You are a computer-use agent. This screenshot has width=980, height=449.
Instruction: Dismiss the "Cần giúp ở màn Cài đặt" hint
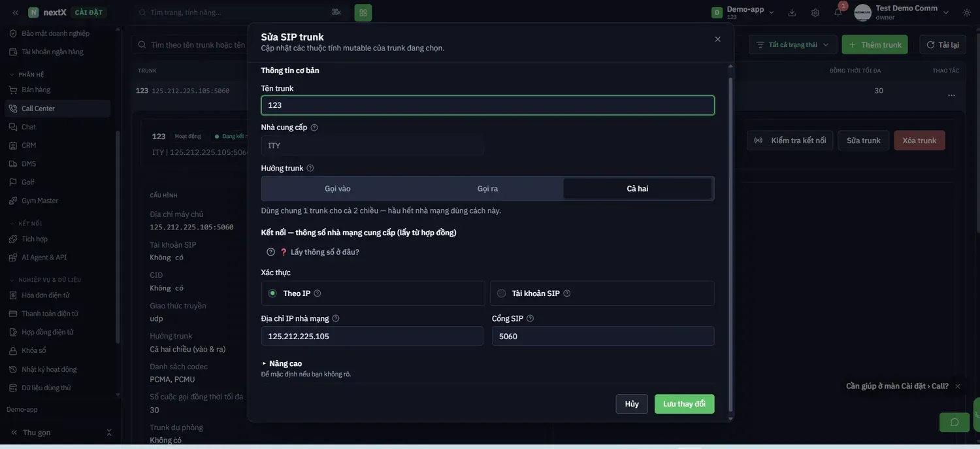click(958, 386)
